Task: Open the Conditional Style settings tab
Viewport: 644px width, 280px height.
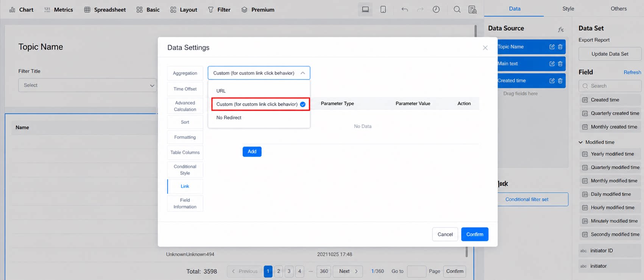Action: (185, 170)
